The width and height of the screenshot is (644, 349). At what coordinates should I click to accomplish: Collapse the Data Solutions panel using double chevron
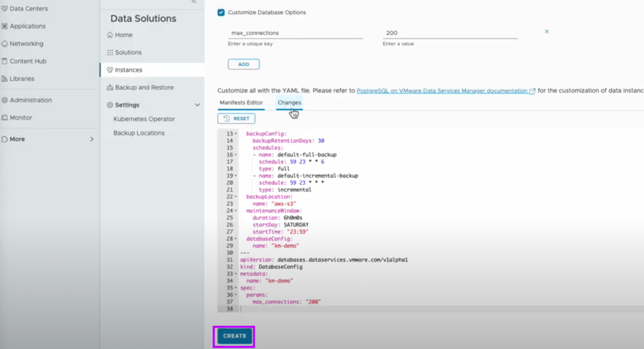(194, 3)
